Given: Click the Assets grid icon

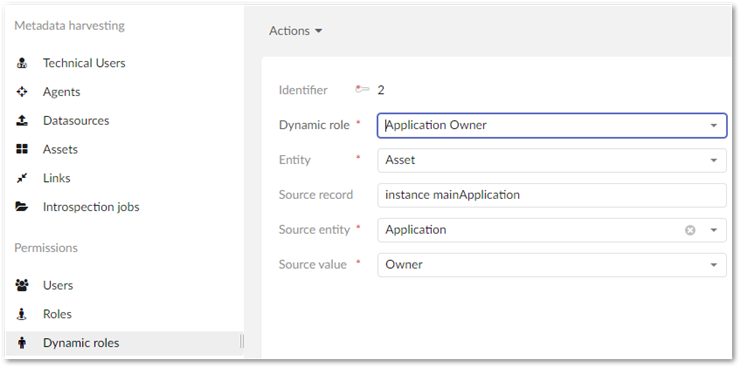Looking at the screenshot, I should 22,150.
